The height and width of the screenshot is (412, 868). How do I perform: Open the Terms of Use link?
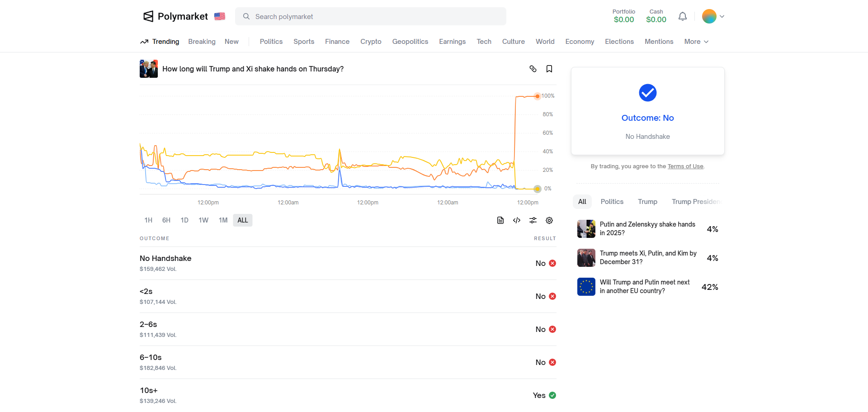click(x=685, y=166)
